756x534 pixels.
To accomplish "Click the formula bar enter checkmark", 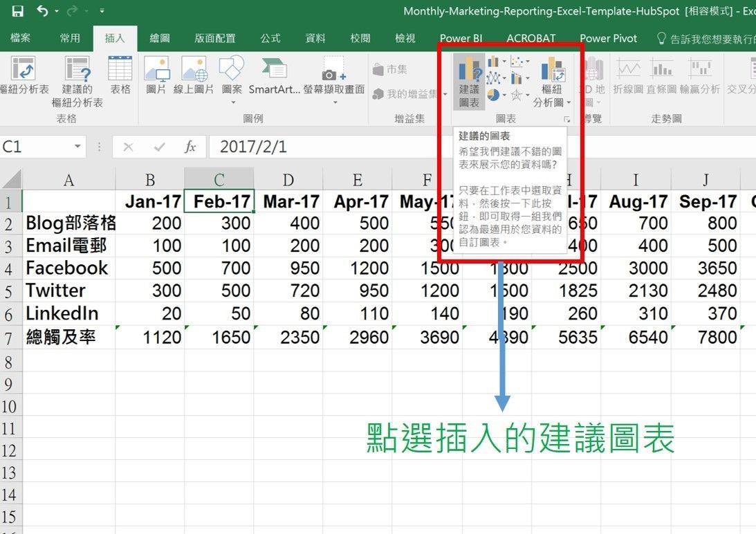I will click(x=159, y=147).
